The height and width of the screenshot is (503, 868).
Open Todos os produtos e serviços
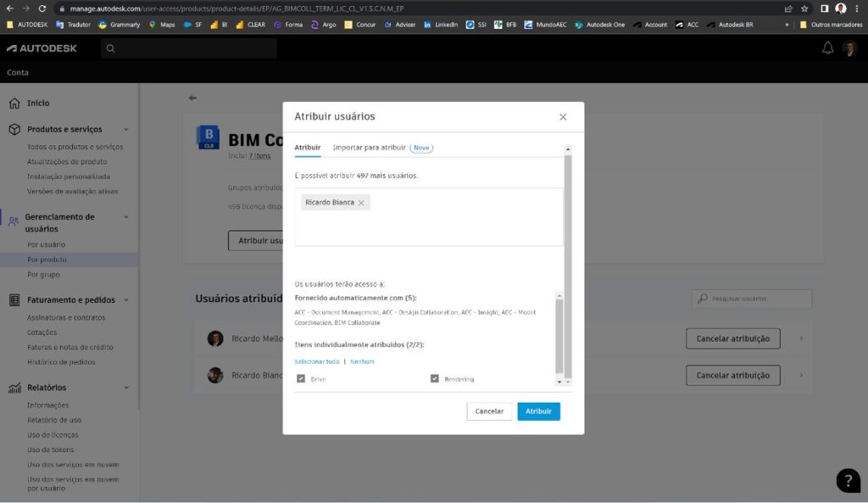75,147
